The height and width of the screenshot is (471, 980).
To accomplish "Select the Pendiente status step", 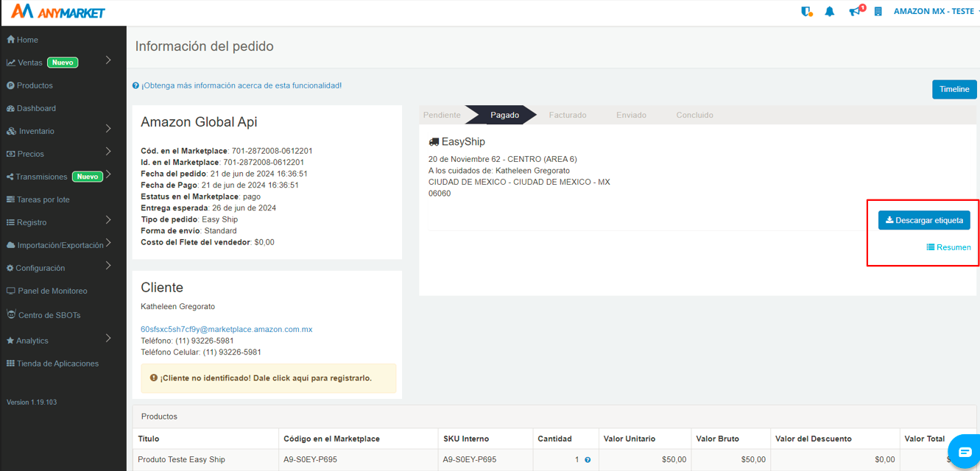I will point(442,115).
